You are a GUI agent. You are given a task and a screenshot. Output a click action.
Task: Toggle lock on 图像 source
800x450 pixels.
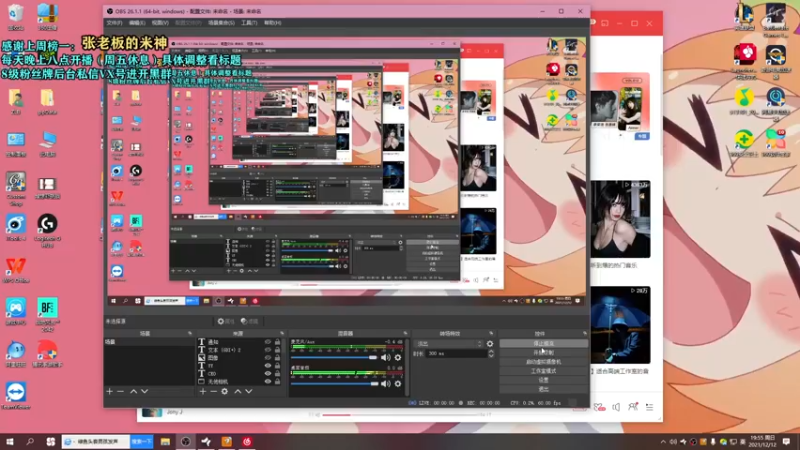click(x=277, y=358)
